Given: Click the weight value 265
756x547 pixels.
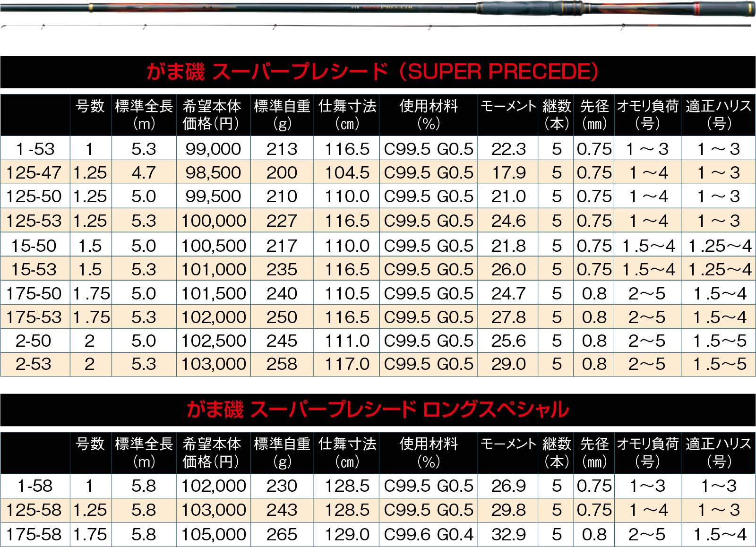Looking at the screenshot, I should pyautogui.click(x=282, y=534).
